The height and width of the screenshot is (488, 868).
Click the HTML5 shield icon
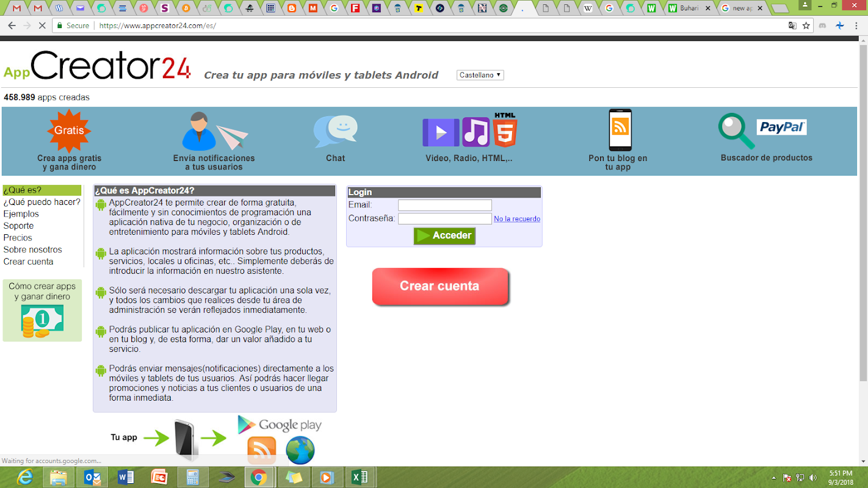pos(505,130)
